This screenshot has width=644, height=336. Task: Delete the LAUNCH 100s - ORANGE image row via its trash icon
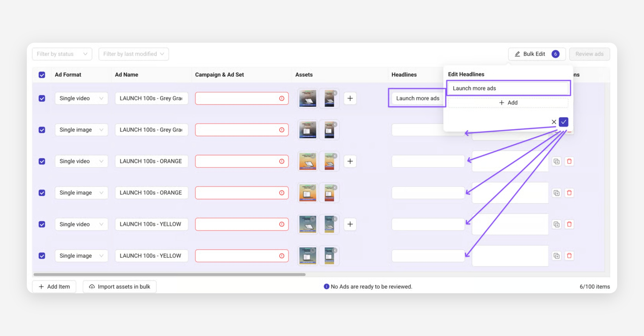[569, 193]
